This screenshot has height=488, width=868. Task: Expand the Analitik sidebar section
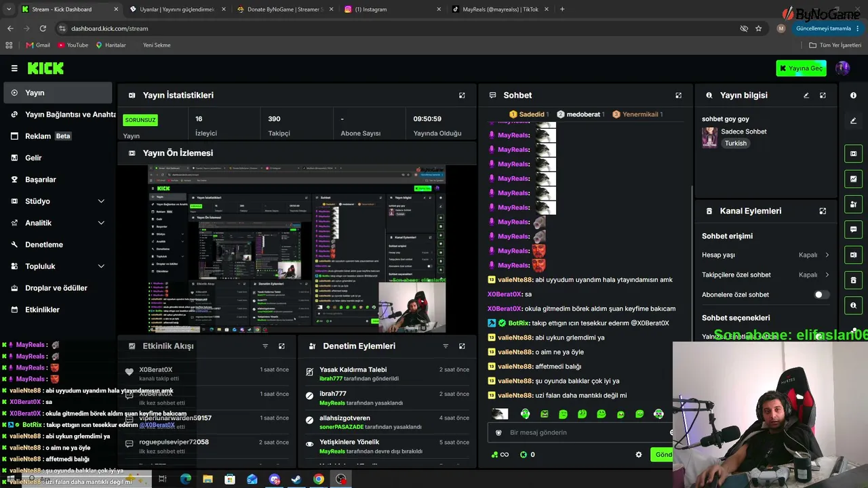[101, 223]
